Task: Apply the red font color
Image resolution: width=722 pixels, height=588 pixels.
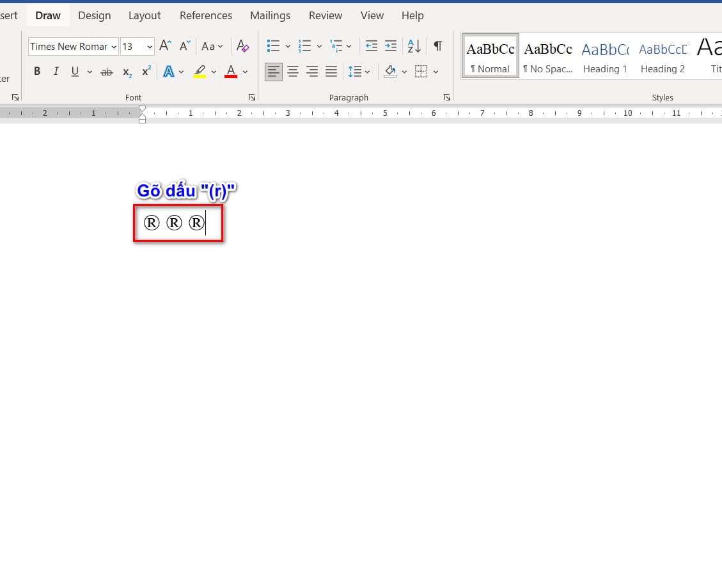Action: (231, 72)
